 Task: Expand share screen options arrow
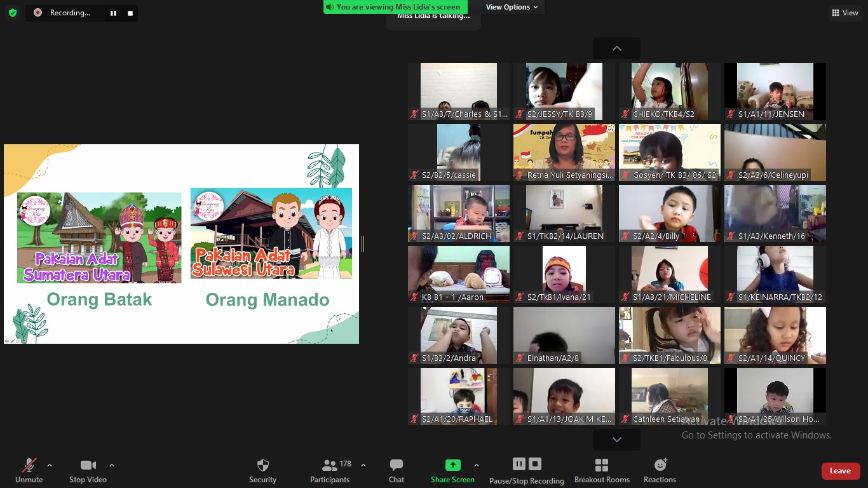pyautogui.click(x=477, y=465)
